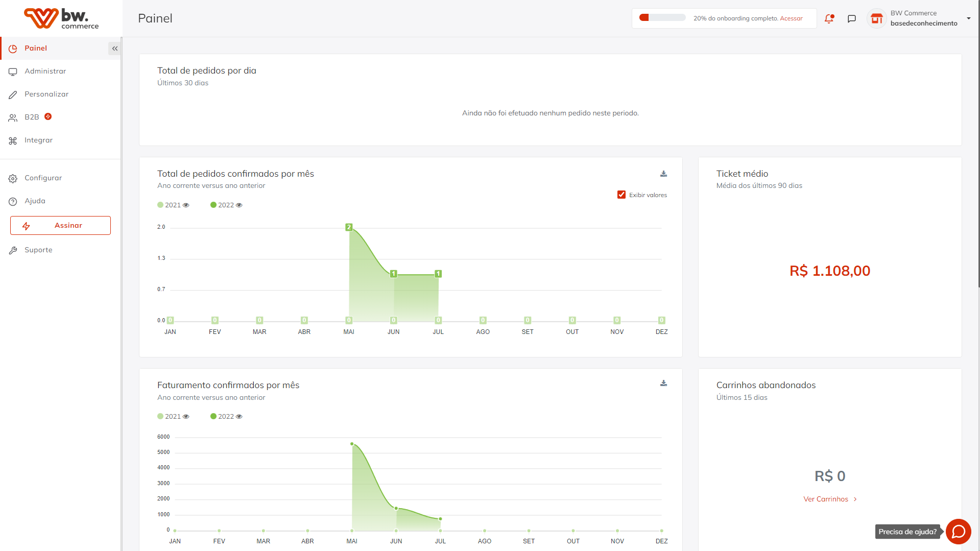Toggle 2022 eye in pedidos confirmados chart

point(239,205)
